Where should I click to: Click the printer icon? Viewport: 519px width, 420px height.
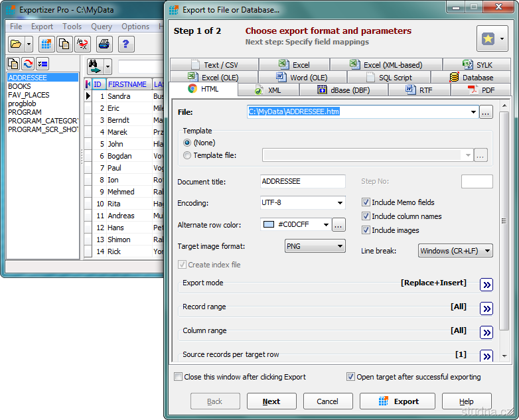click(x=104, y=44)
